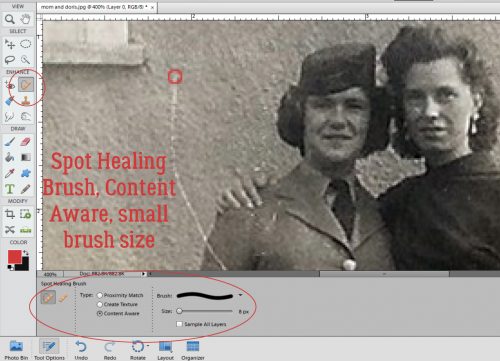500x361 pixels.
Task: Open Rotate options dropdown arrow
Action: (147, 345)
